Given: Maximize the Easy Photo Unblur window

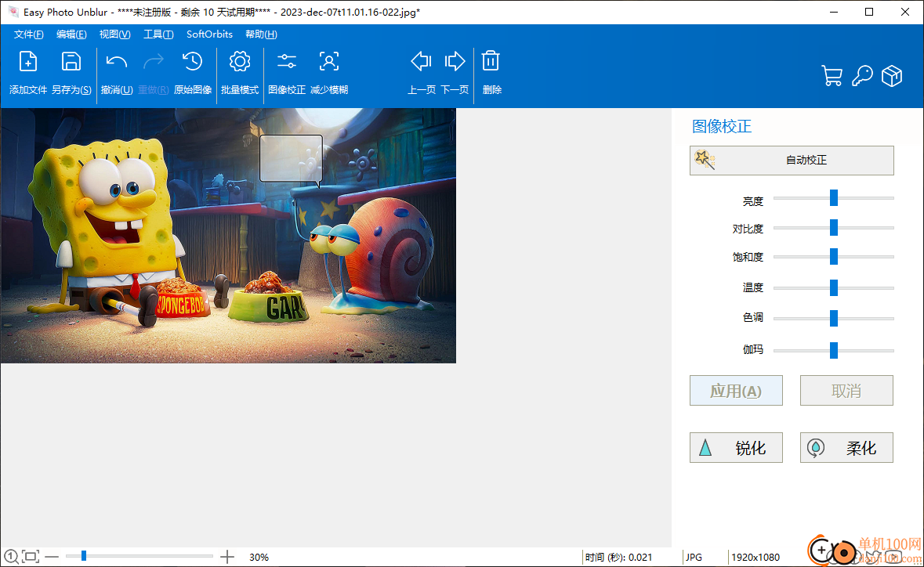Looking at the screenshot, I should (x=868, y=12).
